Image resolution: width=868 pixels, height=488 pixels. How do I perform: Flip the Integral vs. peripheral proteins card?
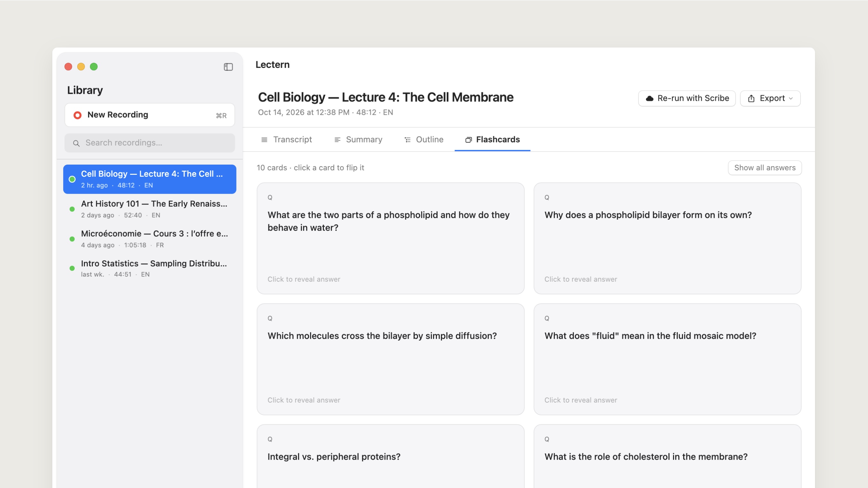coord(391,456)
